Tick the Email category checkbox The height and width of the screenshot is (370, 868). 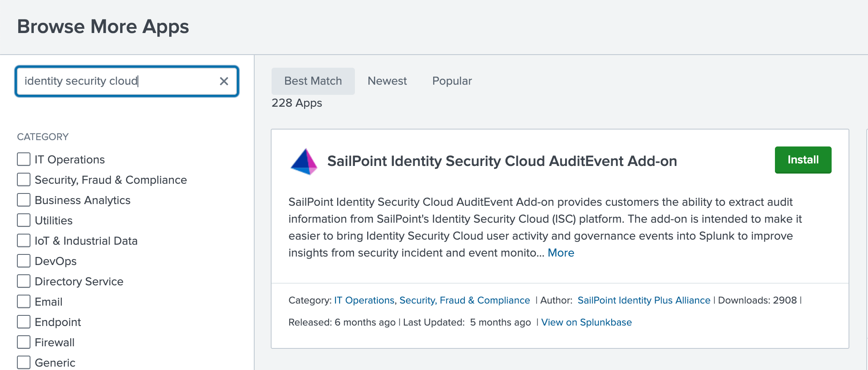(24, 302)
